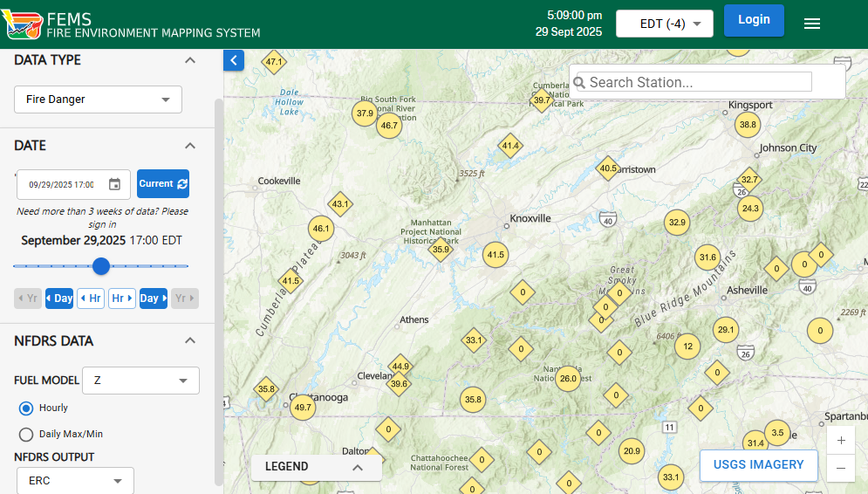Click the Login button
This screenshot has height=494, width=868.
pos(753,20)
